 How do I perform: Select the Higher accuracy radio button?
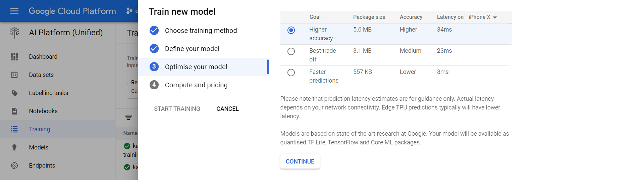(291, 30)
